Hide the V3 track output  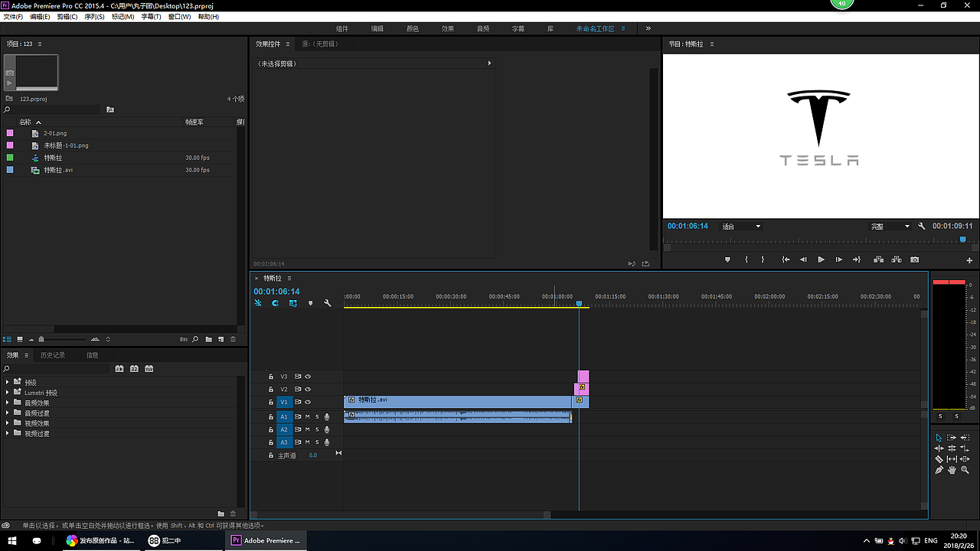pos(308,377)
